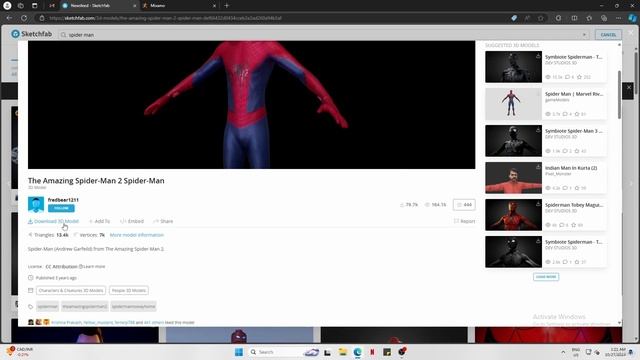This screenshot has height=360, width=640.
Task: Click the fredbear1211 username
Action: (x=63, y=200)
